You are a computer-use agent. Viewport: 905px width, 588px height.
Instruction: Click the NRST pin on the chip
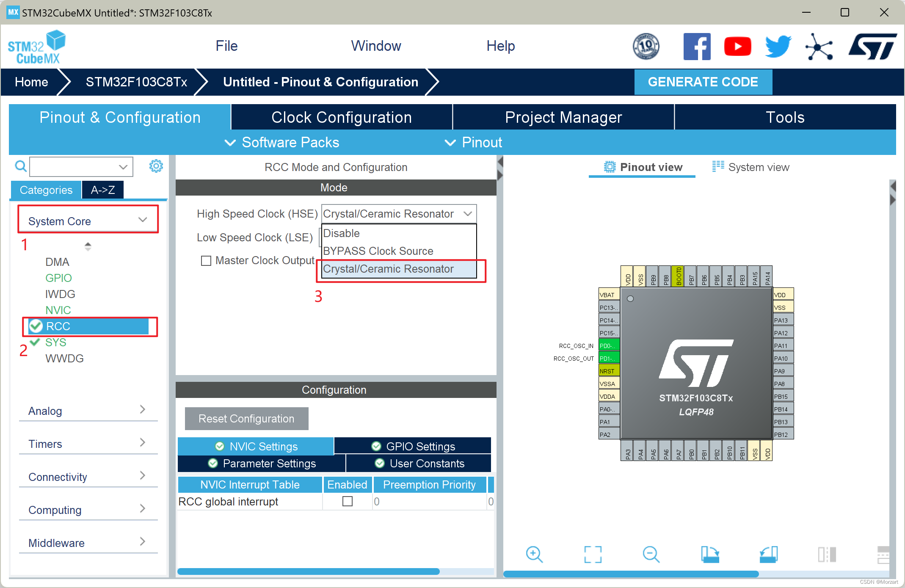click(x=609, y=371)
